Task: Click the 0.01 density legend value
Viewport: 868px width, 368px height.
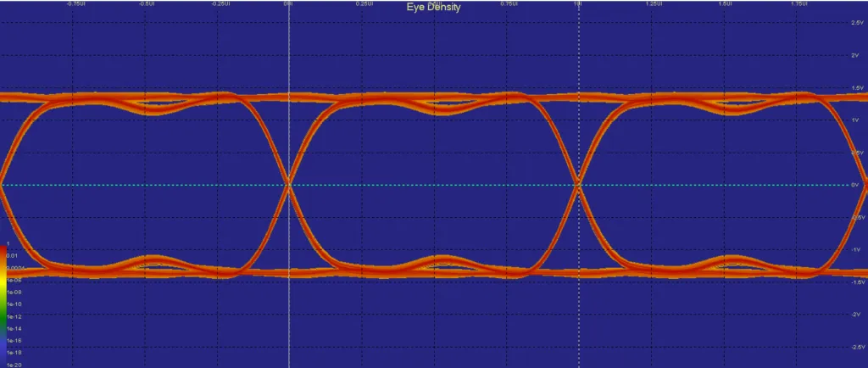Action: point(12,256)
